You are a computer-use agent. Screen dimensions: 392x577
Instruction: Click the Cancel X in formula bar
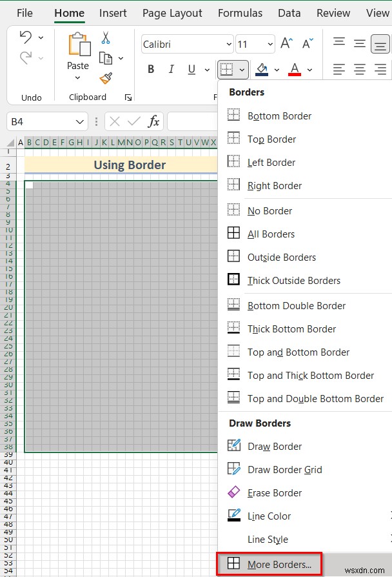(115, 121)
